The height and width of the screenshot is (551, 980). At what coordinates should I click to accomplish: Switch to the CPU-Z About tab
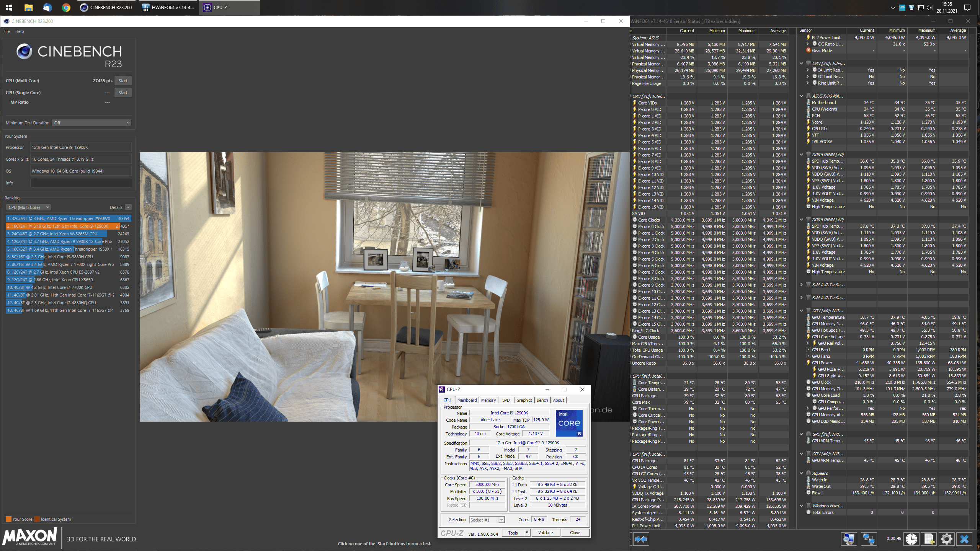(559, 400)
